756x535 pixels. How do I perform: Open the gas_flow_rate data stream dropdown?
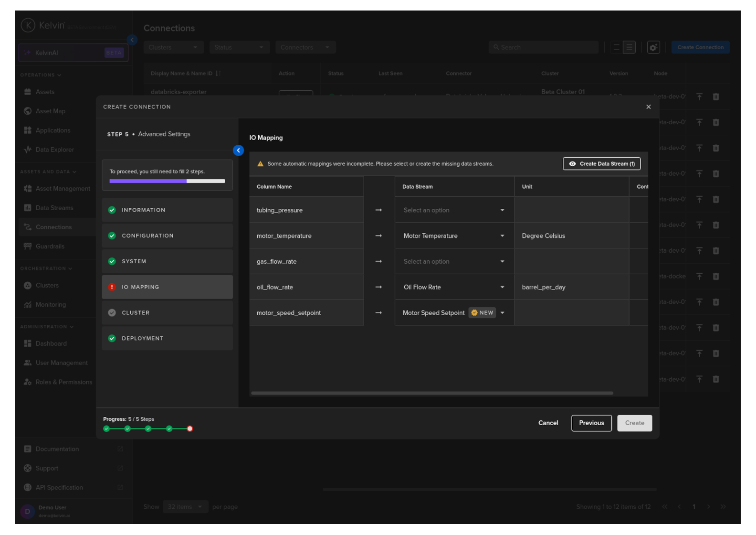(x=453, y=262)
